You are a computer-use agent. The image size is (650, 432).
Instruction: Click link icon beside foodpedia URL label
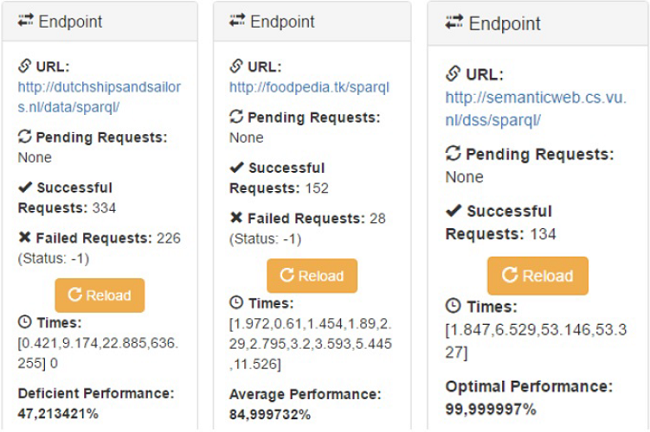(236, 67)
